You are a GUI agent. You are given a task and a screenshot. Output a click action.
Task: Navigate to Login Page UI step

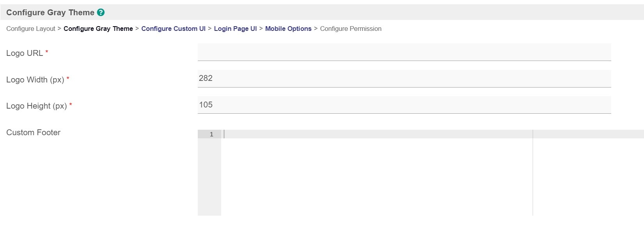pos(235,29)
